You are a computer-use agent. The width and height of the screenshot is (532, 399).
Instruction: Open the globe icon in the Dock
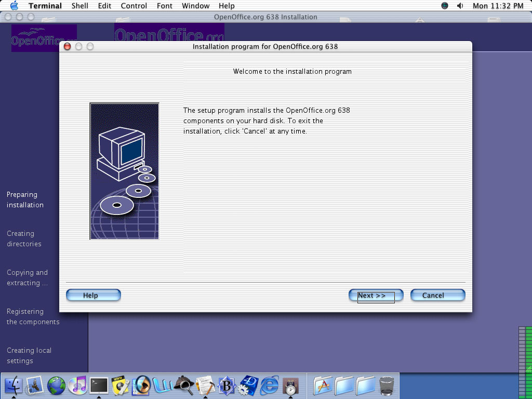[56, 386]
